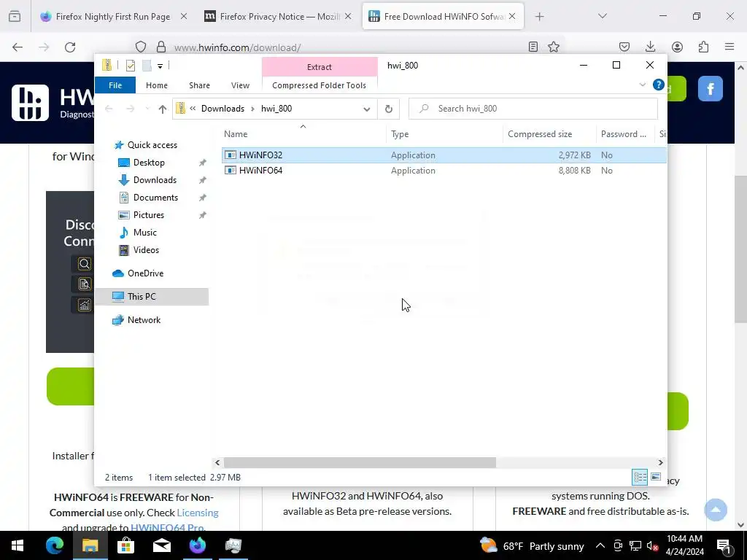Image resolution: width=747 pixels, height=560 pixels.
Task: Open Firefox application menu
Action: point(729,47)
